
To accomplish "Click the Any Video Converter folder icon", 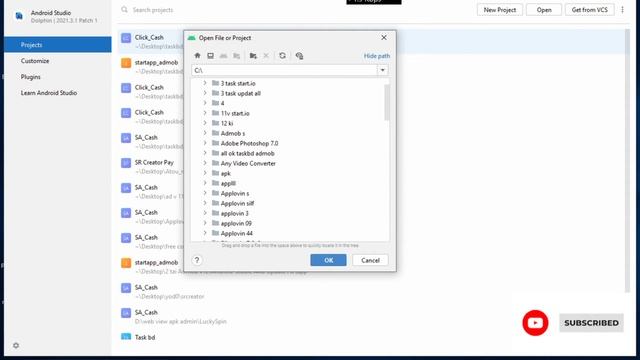I will [216, 163].
